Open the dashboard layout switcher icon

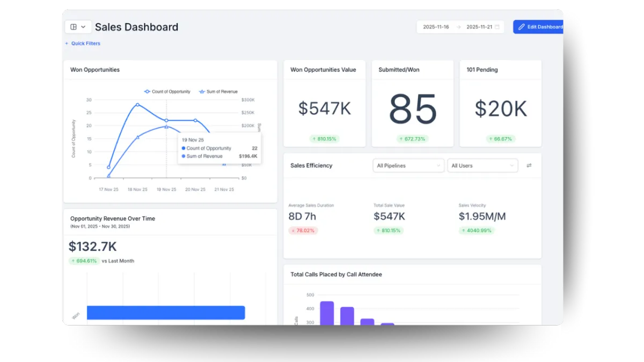pyautogui.click(x=74, y=27)
